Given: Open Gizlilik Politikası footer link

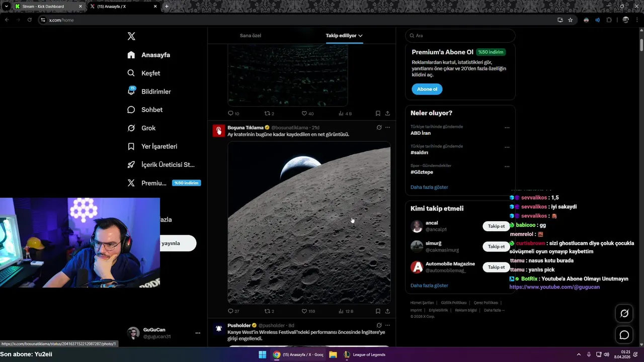Looking at the screenshot, I should pos(454,303).
